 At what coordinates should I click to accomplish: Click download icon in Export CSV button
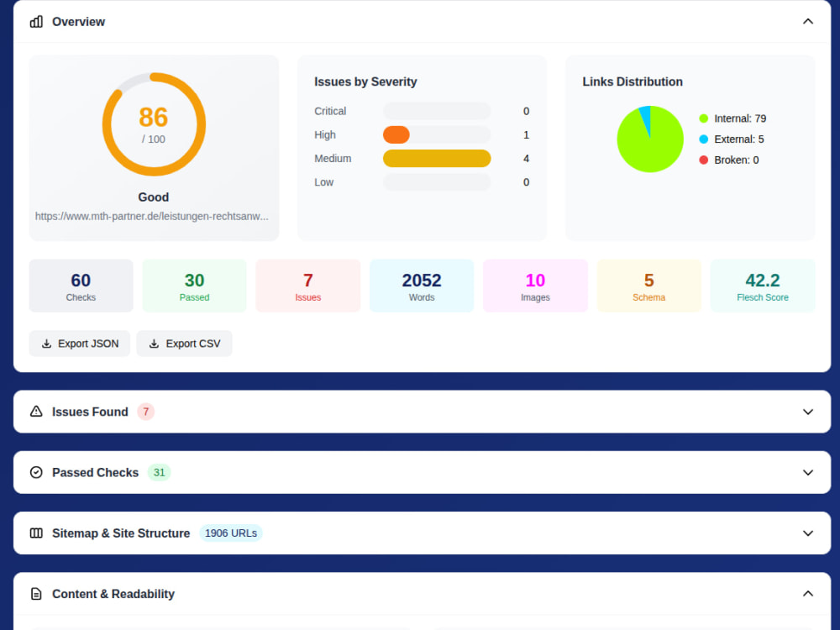coord(154,344)
